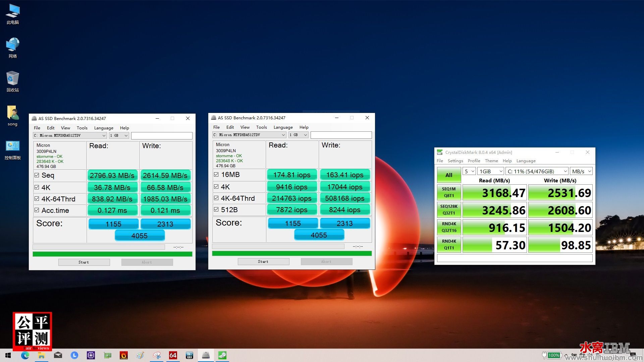Click the left AS SSD window title icon
This screenshot has height=362, width=644.
[x=34, y=118]
